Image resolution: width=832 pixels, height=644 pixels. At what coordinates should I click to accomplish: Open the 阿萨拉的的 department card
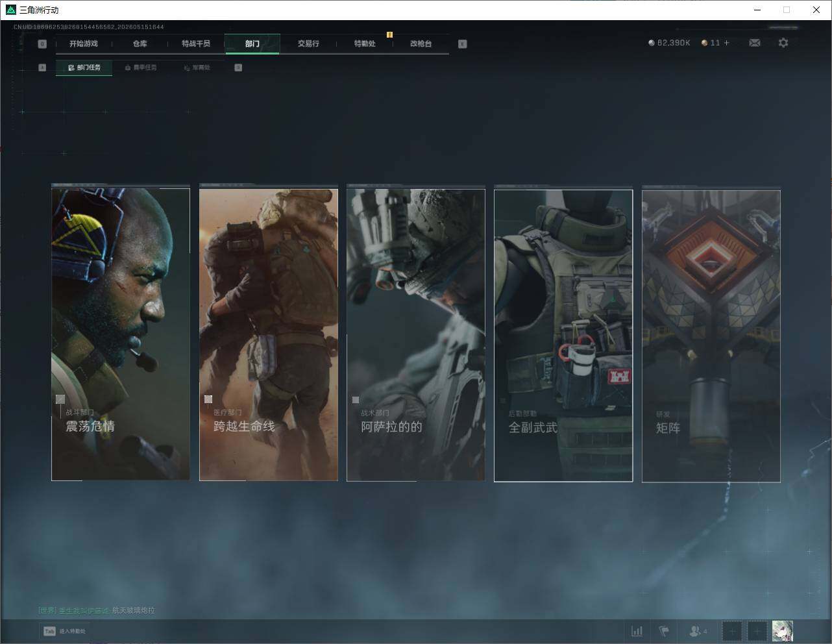(416, 334)
